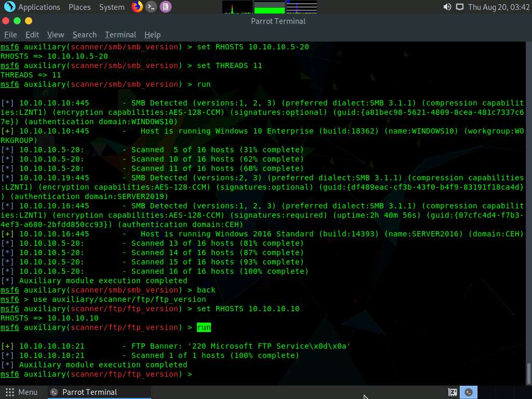This screenshot has width=532, height=399.
Task: Click the highlighted 'run' command text
Action: point(204,327)
